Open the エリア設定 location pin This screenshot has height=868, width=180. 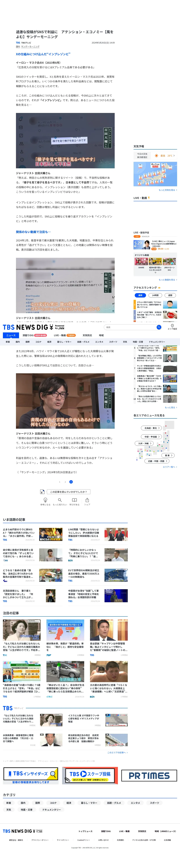pos(172,327)
